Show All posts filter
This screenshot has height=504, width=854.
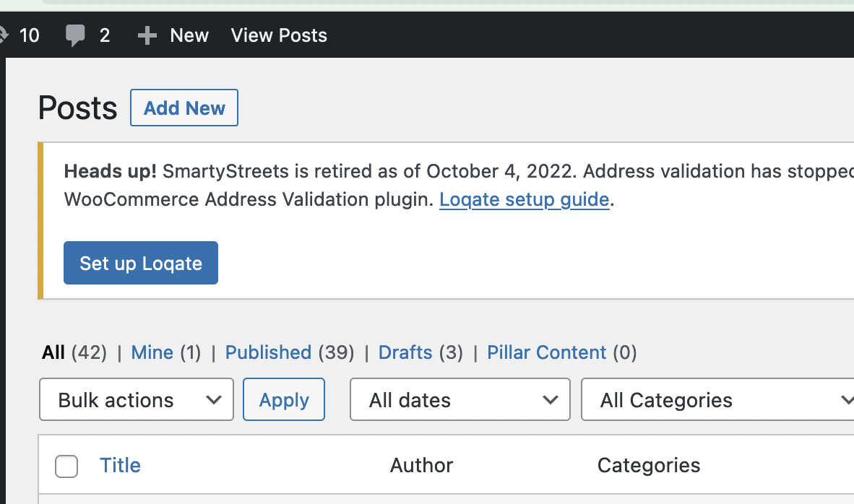(x=53, y=352)
